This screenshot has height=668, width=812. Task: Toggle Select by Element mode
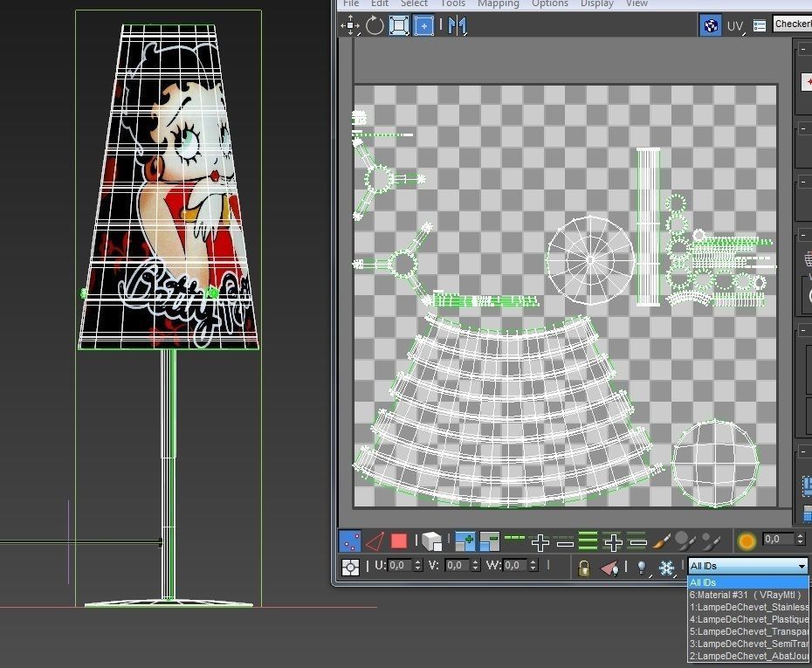(431, 541)
